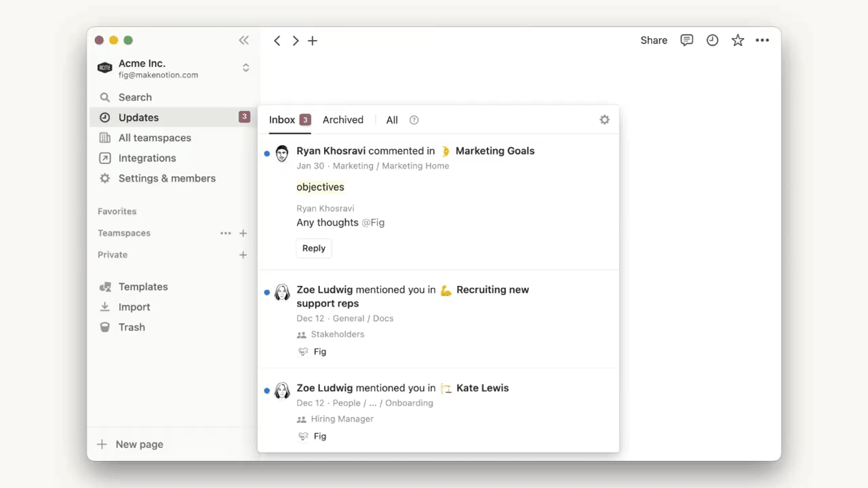
Task: Switch to the All tab
Action: click(x=392, y=120)
